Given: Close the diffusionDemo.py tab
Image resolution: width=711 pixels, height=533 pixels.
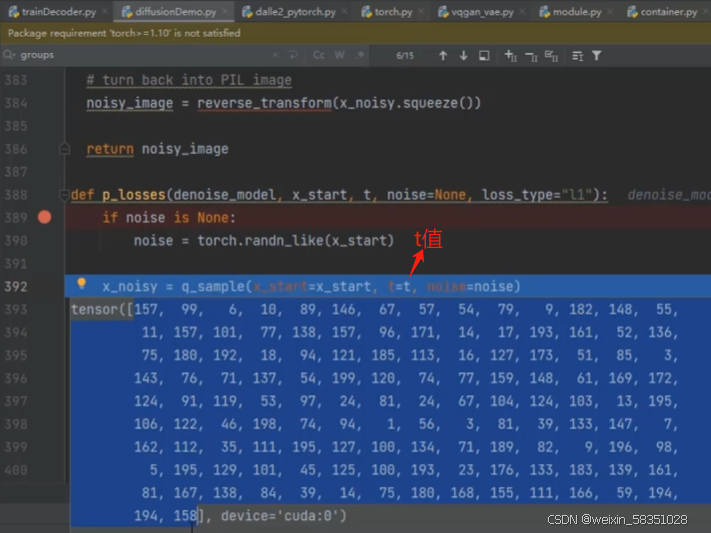Looking at the screenshot, I should (x=225, y=12).
